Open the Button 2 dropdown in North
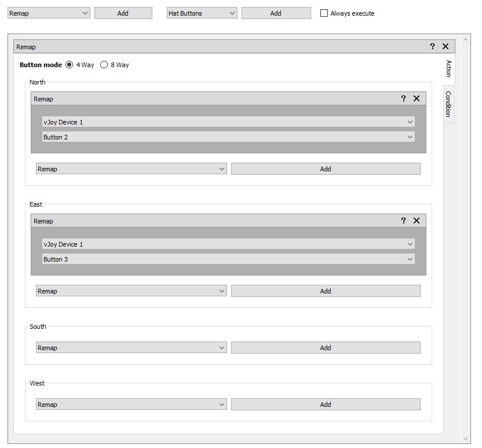 (x=228, y=137)
